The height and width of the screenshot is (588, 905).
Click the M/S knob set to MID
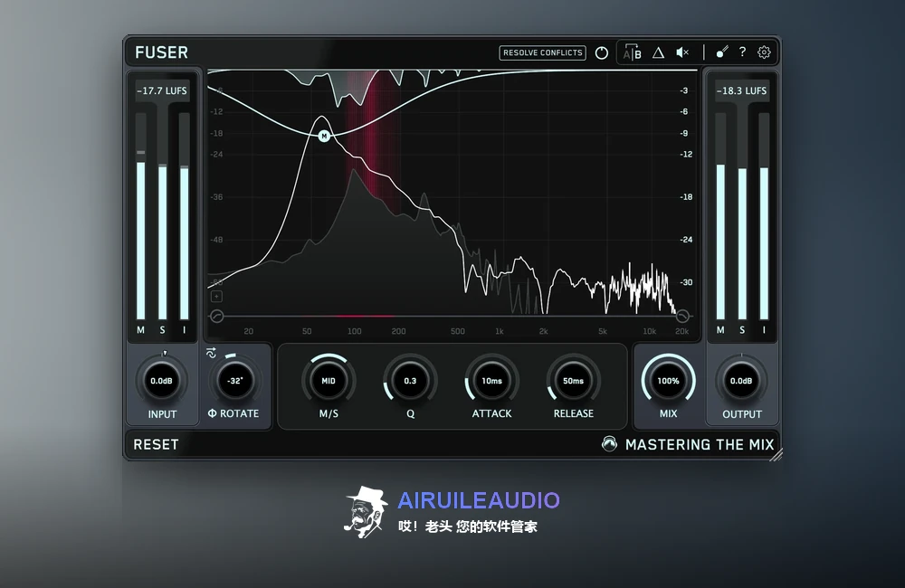[x=329, y=381]
